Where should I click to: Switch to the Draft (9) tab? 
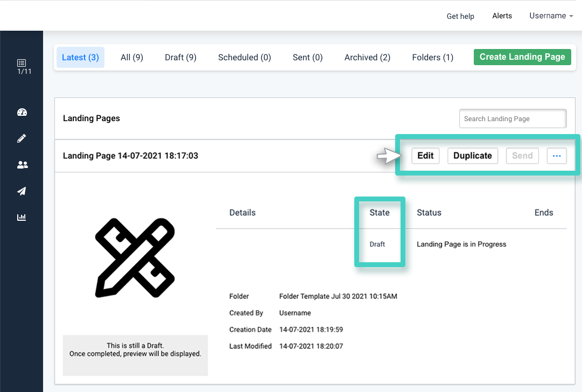[x=180, y=58]
